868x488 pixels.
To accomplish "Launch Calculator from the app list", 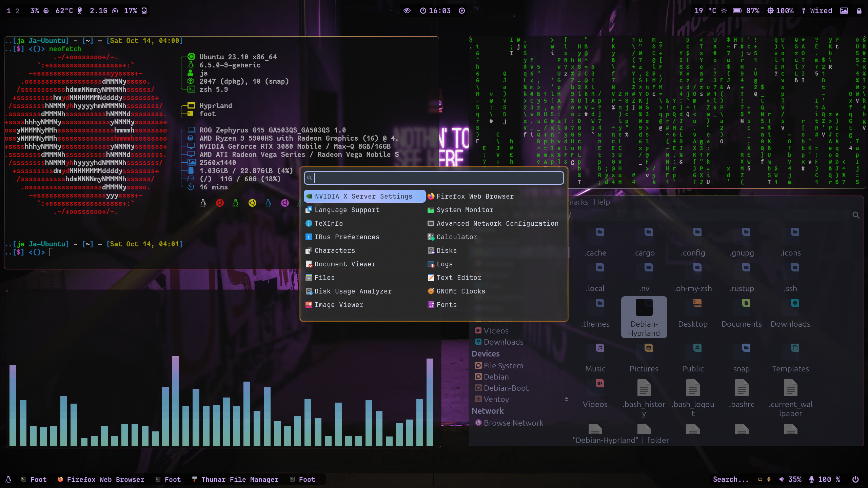I will pyautogui.click(x=456, y=237).
